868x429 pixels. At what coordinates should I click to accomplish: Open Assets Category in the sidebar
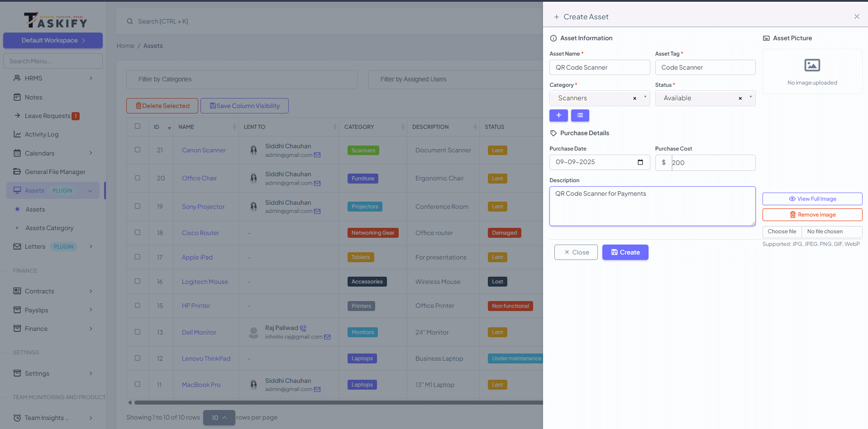tap(49, 228)
